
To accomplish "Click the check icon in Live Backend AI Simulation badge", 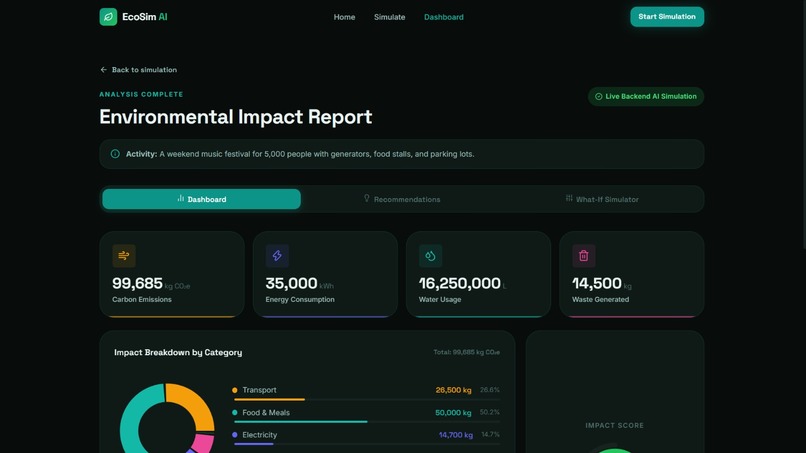I will point(598,97).
